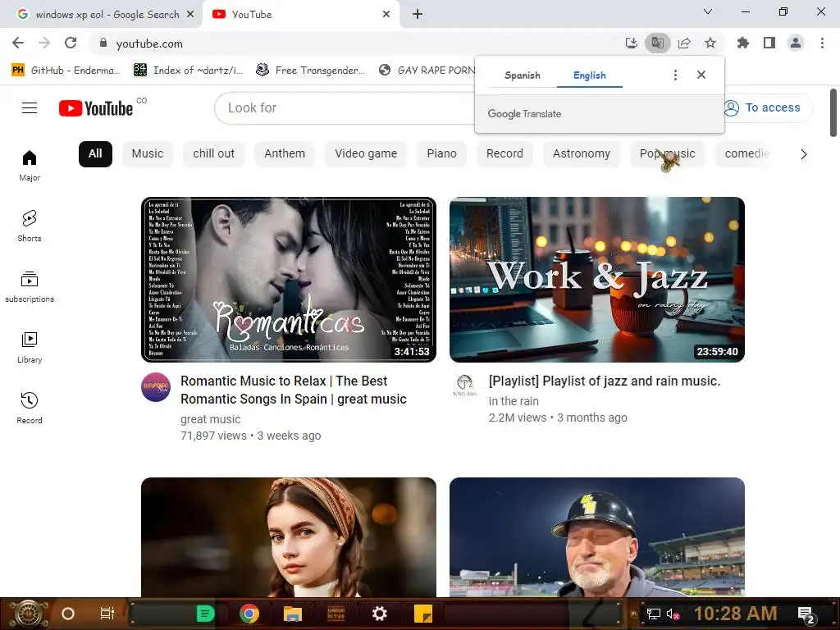
Task: Filter by the Music chip
Action: 148,153
